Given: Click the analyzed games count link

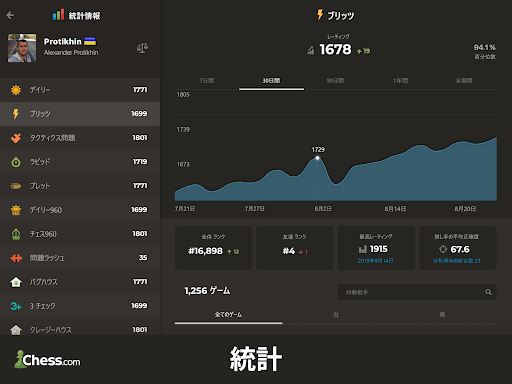Looking at the screenshot, I should point(457,261).
